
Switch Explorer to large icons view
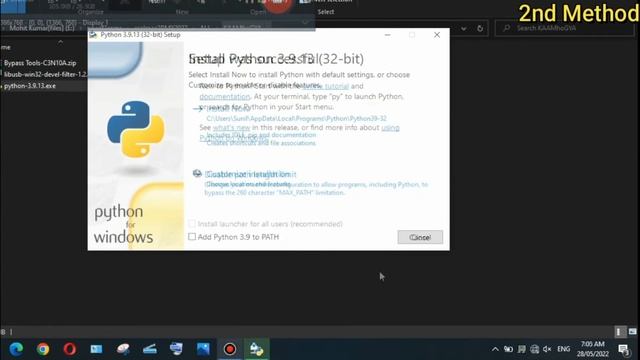click(x=632, y=332)
